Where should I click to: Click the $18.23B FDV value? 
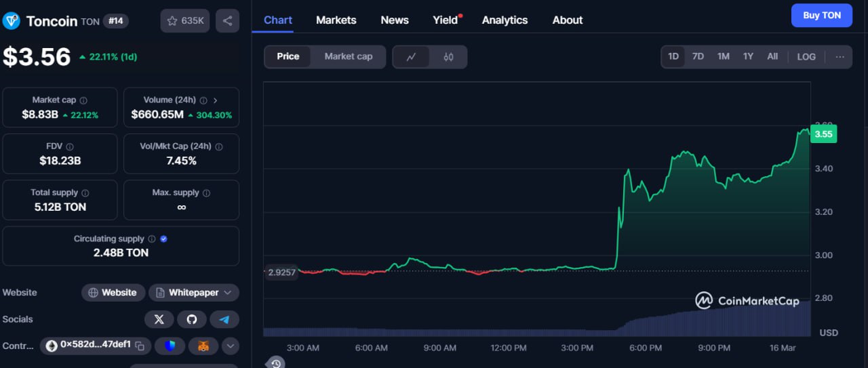(x=60, y=161)
